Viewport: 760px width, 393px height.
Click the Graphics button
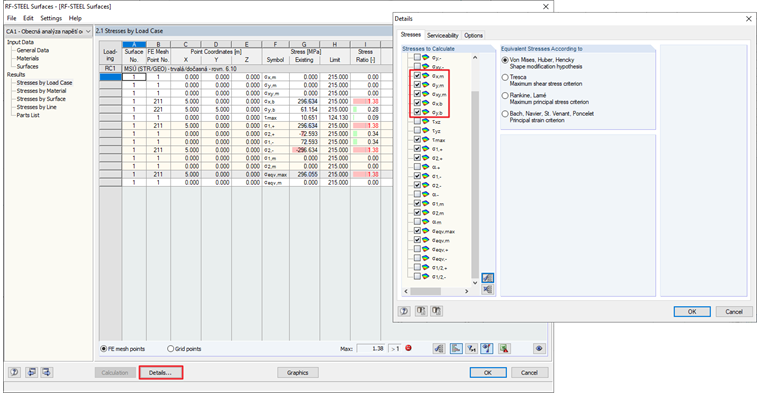[298, 373]
